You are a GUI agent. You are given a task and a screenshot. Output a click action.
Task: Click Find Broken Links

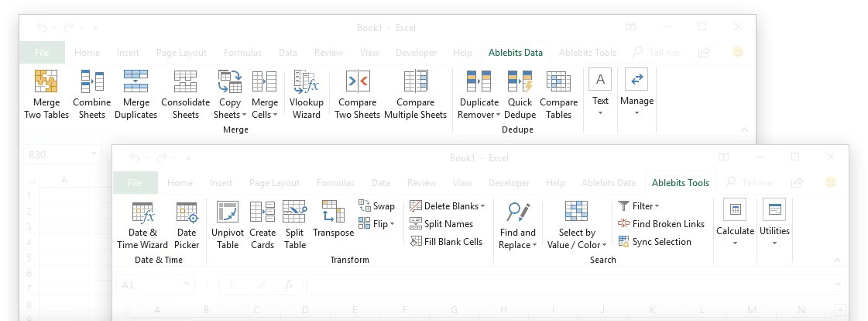coord(661,223)
